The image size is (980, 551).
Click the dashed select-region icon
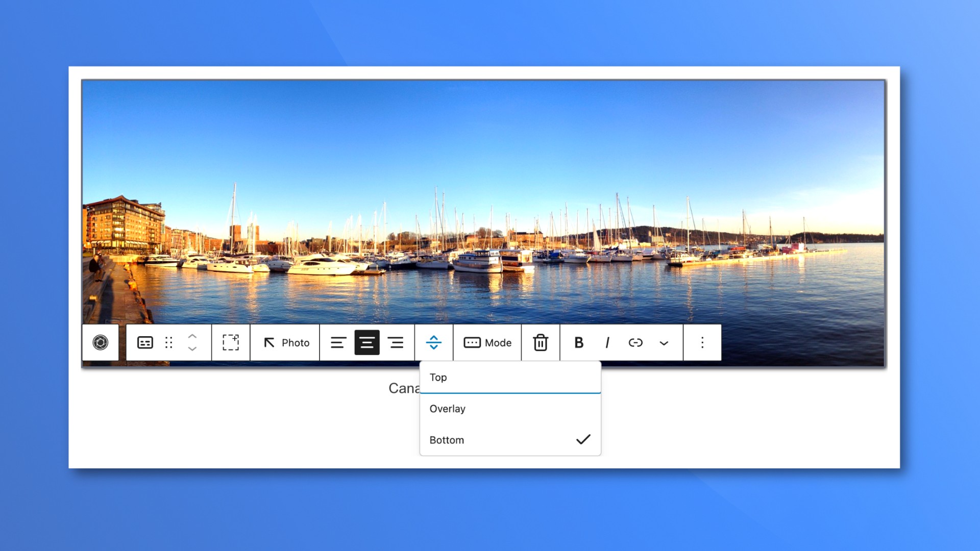coord(231,342)
